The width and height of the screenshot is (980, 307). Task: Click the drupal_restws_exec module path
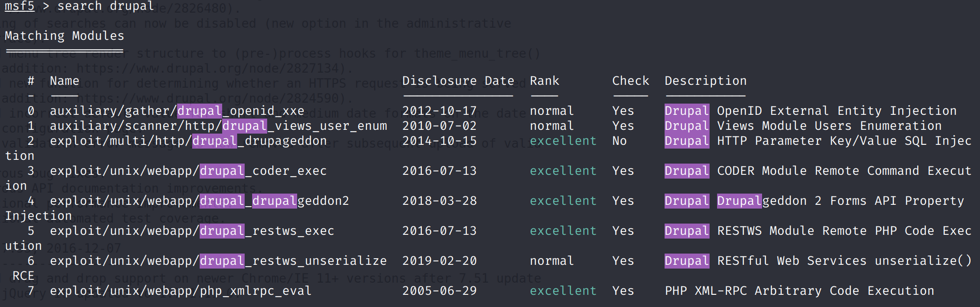point(192,231)
